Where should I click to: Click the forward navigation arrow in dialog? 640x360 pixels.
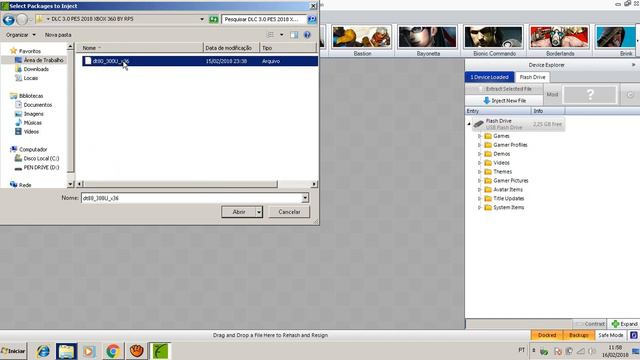pyautogui.click(x=22, y=19)
